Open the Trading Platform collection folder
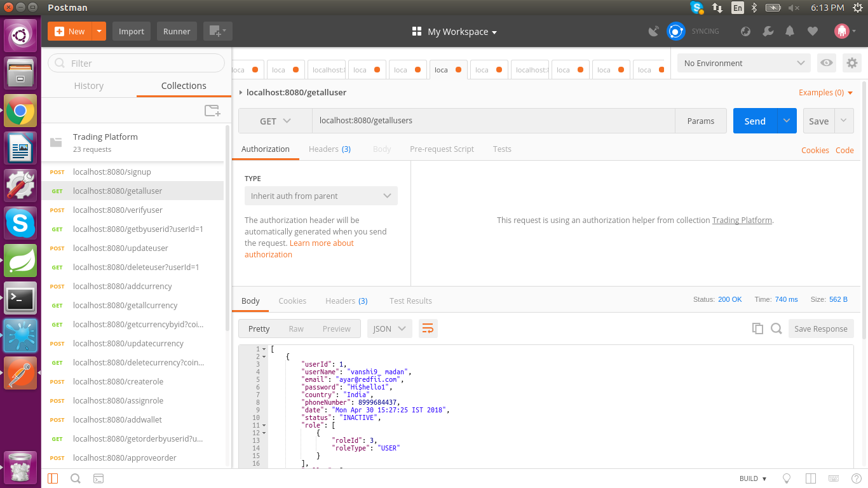Screen dimensions: 868x488 [133, 142]
